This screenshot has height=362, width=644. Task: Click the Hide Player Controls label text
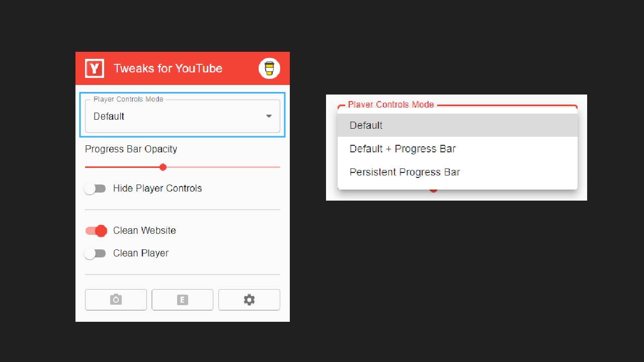pyautogui.click(x=157, y=189)
